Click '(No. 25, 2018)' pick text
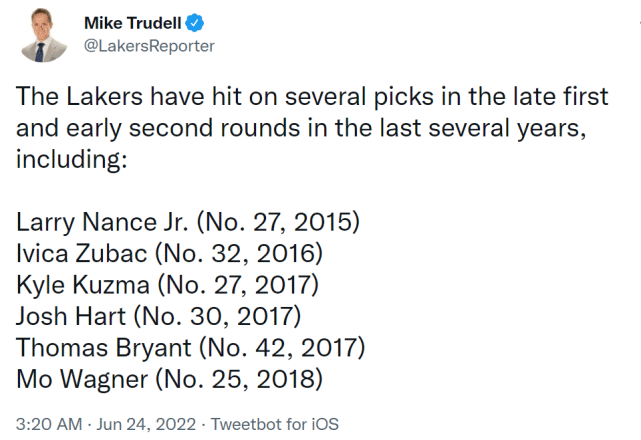This screenshot has width=641, height=440. point(239,380)
